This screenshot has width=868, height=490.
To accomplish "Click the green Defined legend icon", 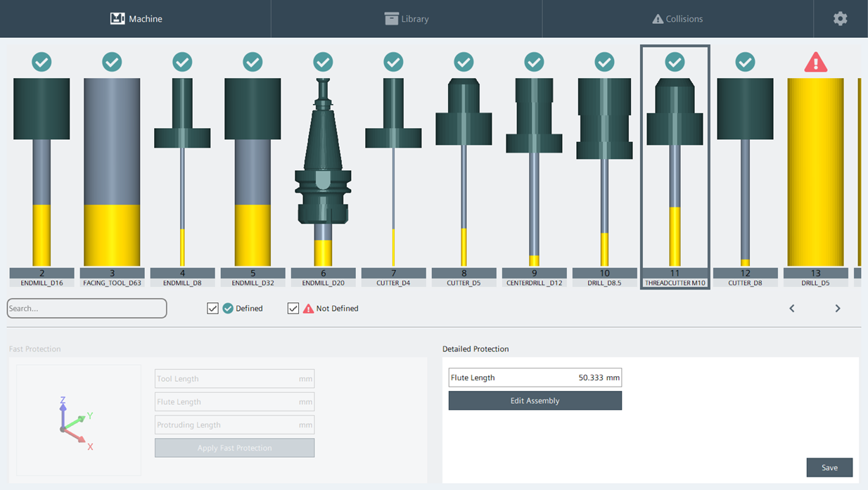I will point(228,308).
